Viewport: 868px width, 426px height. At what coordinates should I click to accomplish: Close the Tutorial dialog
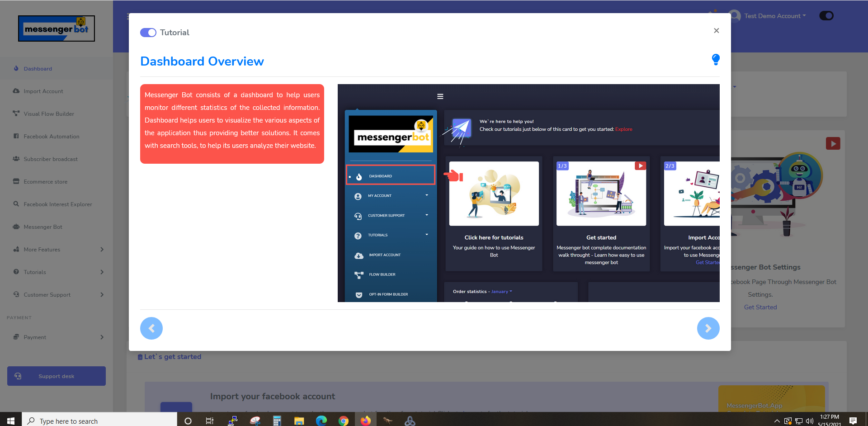[716, 31]
